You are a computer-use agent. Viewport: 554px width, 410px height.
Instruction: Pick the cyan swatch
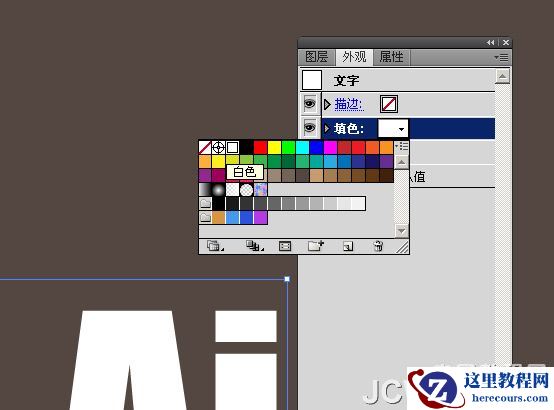pyautogui.click(x=302, y=147)
